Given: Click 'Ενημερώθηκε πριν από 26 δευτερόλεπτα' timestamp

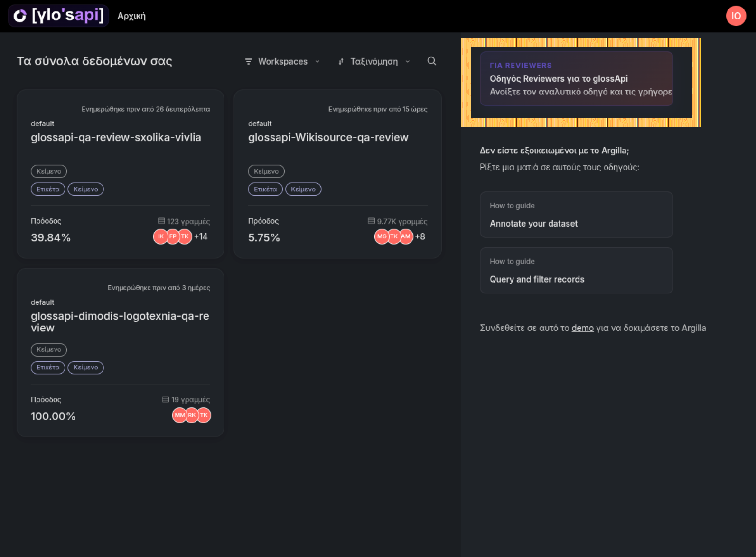Looking at the screenshot, I should [x=146, y=109].
